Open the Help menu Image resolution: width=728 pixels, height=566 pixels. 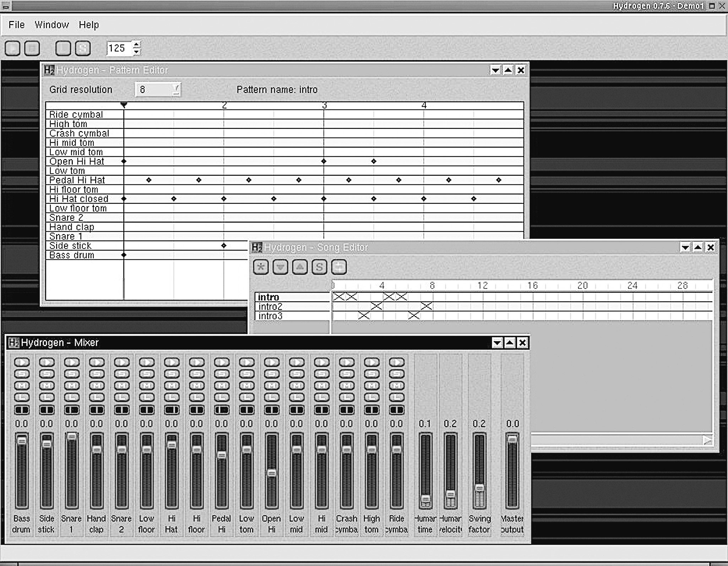89,25
